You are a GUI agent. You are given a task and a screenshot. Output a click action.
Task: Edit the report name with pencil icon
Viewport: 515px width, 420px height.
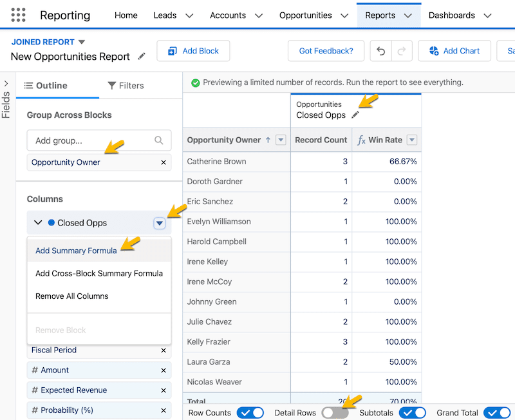point(141,57)
